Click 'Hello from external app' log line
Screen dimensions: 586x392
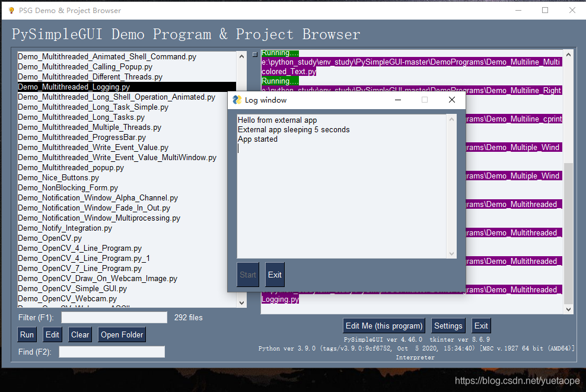tap(278, 120)
